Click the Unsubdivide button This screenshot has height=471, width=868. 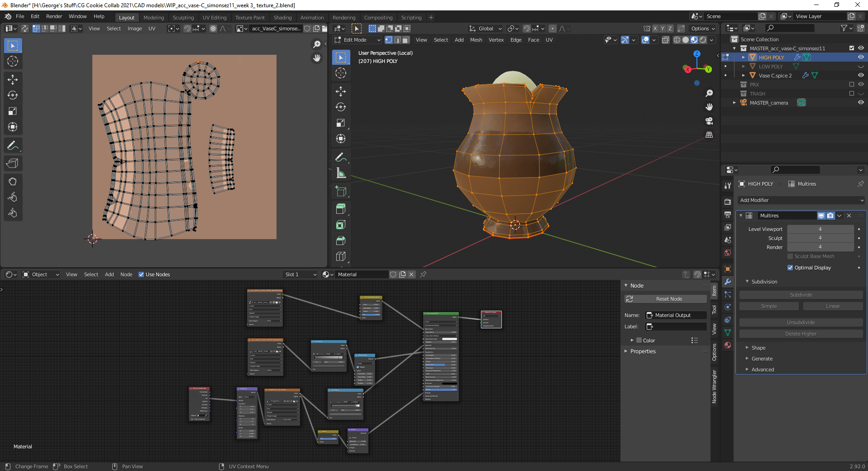pos(801,322)
